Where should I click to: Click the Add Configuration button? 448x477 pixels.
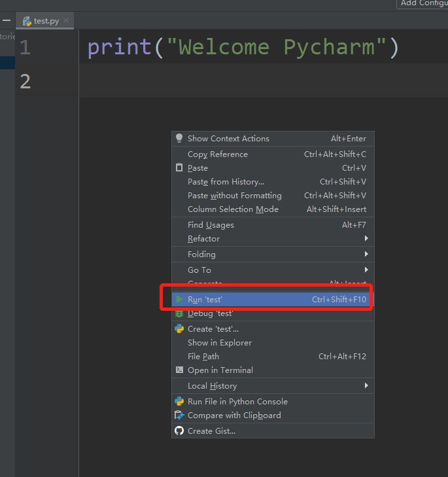tap(423, 3)
